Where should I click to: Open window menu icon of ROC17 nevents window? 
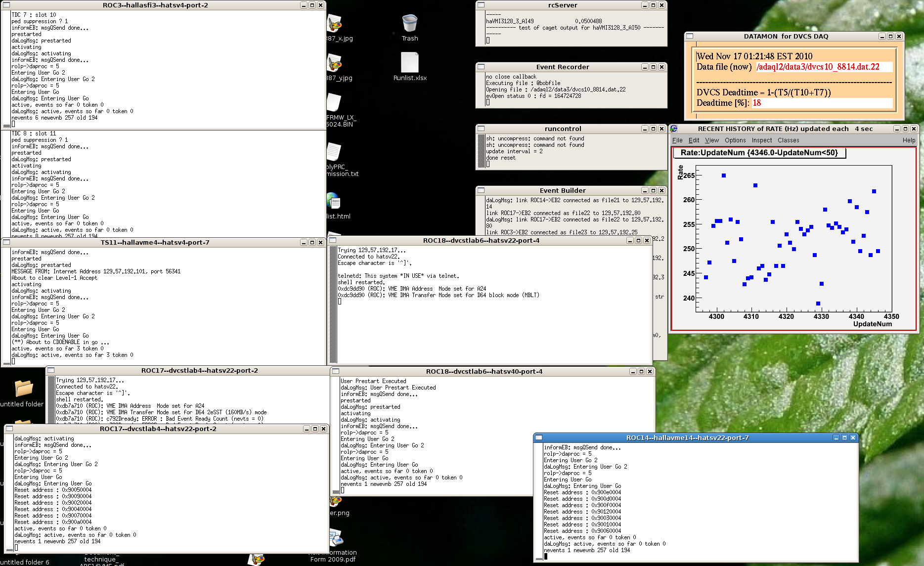[x=9, y=429]
